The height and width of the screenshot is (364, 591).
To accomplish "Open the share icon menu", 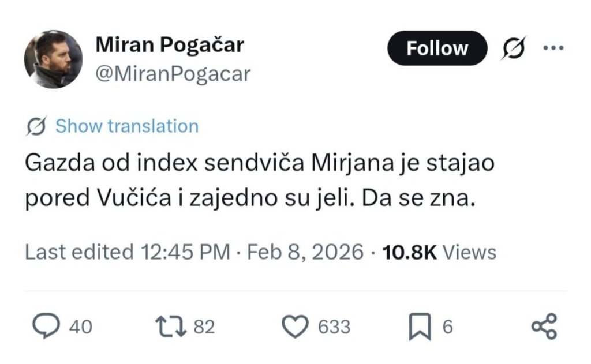I will 544,327.
